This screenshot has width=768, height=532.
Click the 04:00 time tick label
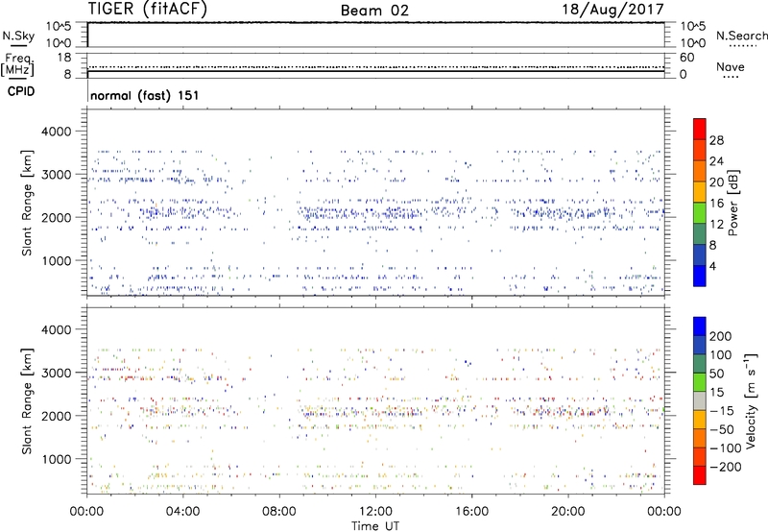[182, 512]
